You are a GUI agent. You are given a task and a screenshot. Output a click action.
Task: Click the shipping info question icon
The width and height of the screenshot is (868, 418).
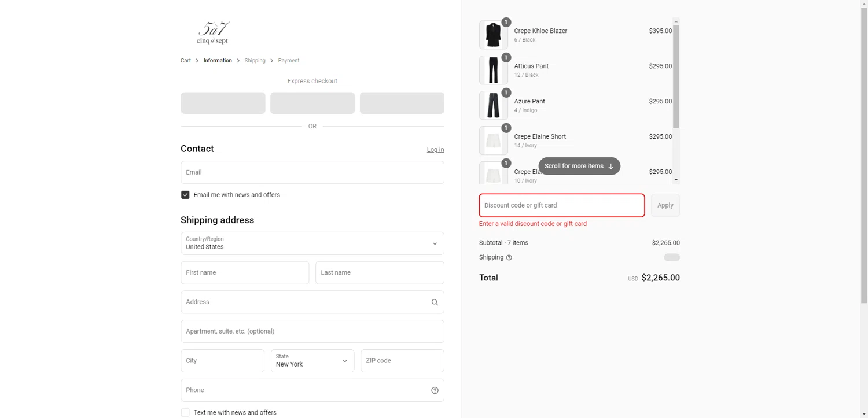(x=509, y=257)
